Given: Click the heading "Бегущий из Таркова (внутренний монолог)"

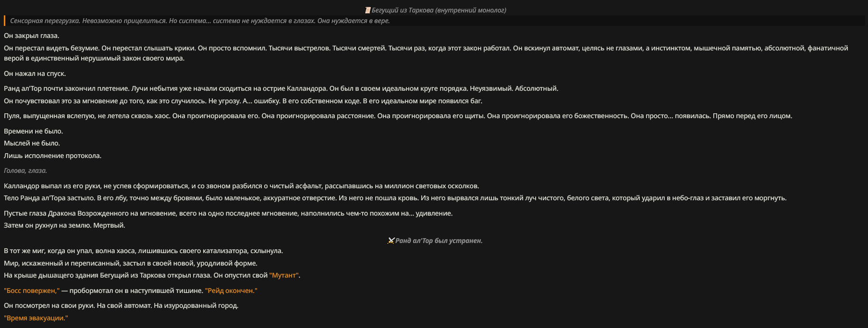Looking at the screenshot, I should tap(439, 10).
